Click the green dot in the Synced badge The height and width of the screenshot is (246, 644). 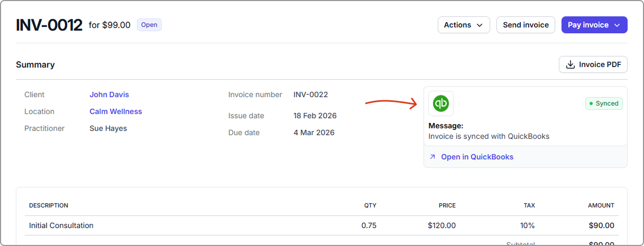point(591,103)
